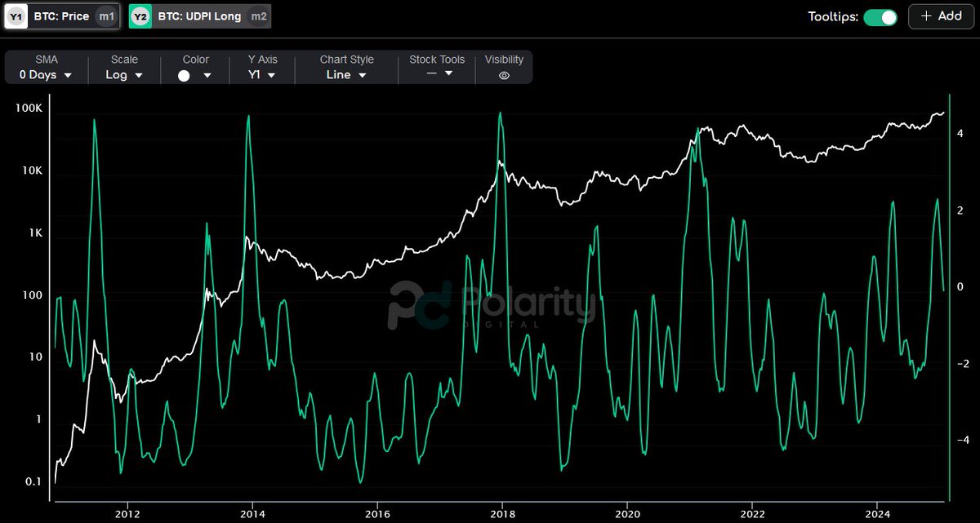This screenshot has width=980, height=523.
Task: Click the Stock Tools toolbar label
Action: (x=435, y=59)
